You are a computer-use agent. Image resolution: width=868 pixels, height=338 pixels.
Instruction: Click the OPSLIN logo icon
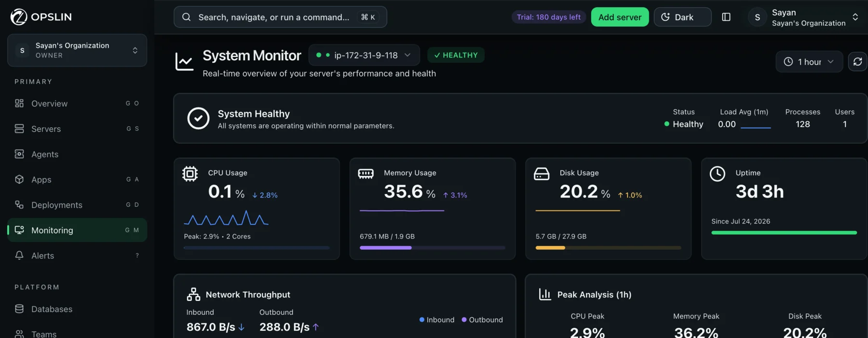point(19,17)
